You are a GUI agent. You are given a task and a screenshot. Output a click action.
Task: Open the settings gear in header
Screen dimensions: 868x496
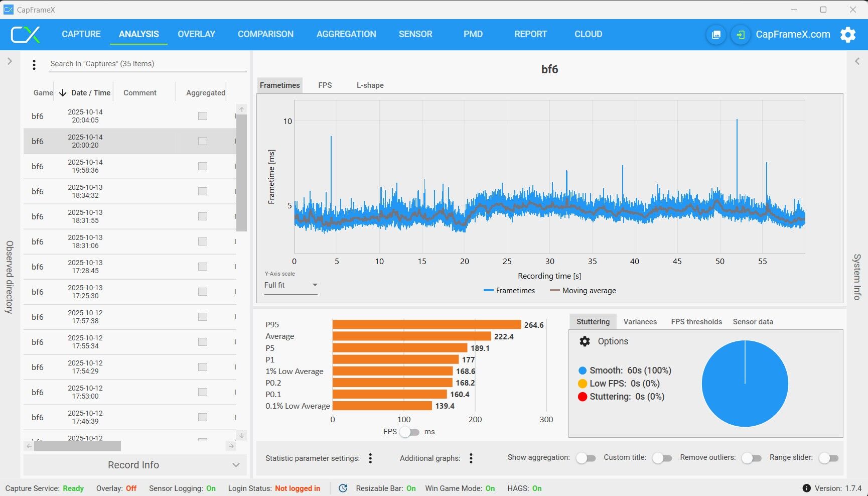coord(848,35)
